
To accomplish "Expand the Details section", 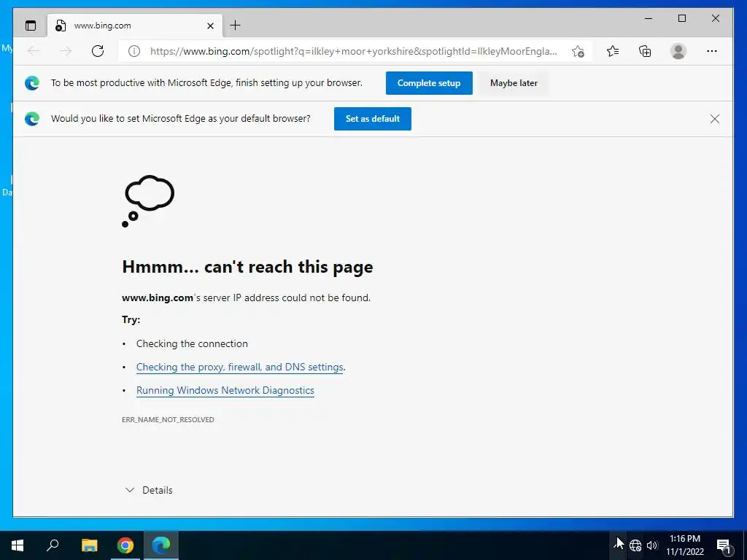I will [x=149, y=490].
